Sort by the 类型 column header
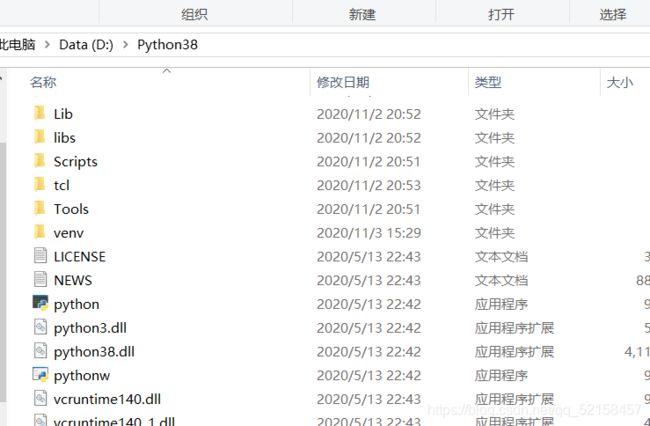 [x=488, y=82]
